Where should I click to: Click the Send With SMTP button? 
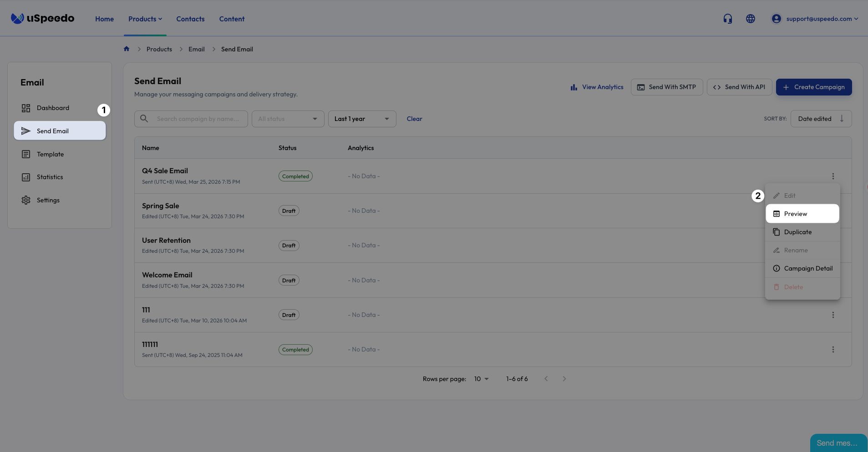(x=666, y=87)
